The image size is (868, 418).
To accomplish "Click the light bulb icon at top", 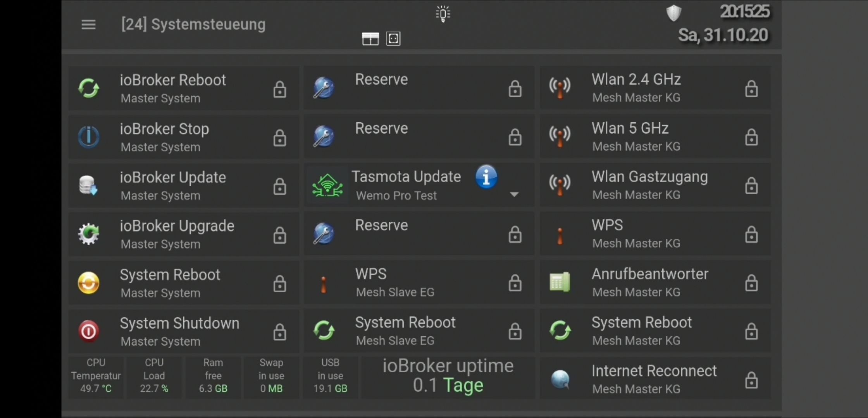I will click(x=443, y=14).
